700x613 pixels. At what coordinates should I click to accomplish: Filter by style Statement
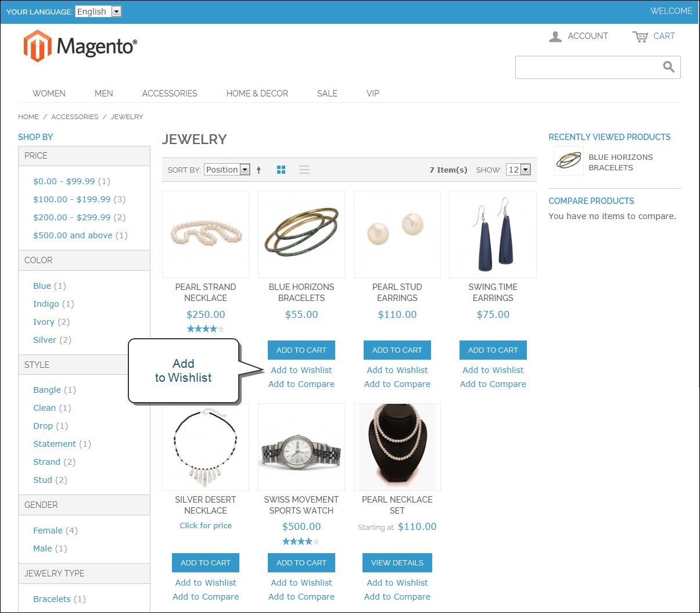pos(55,444)
